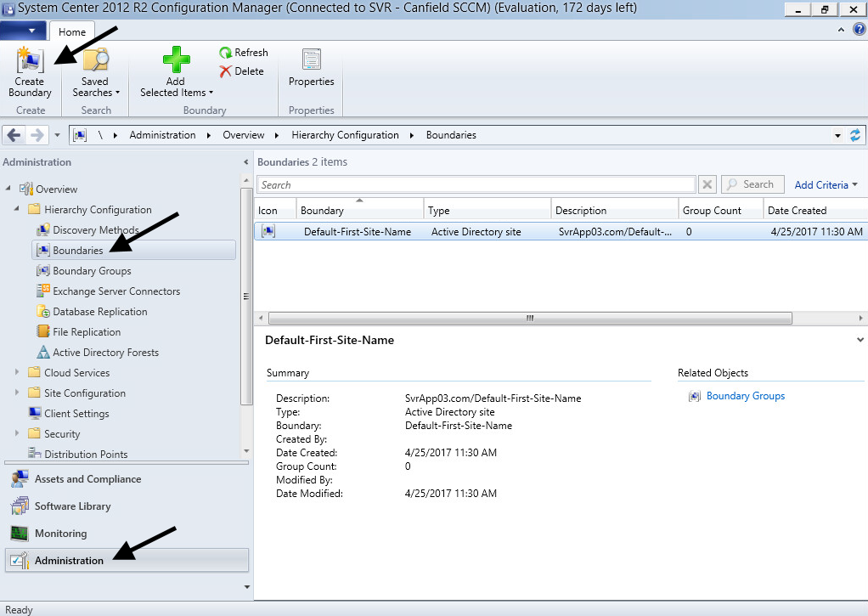868x616 pixels.
Task: Select Boundaries in the navigation tree
Action: click(133, 251)
